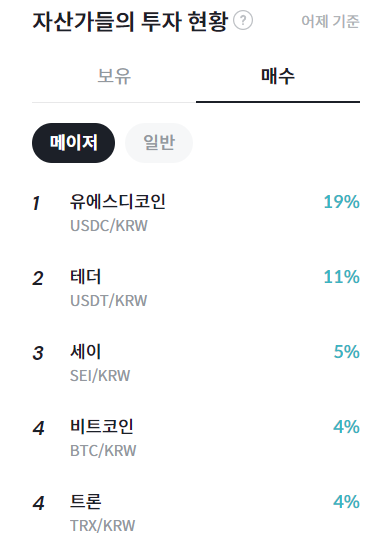The height and width of the screenshot is (550, 382).
Task: Click the USDT/KRW ticker label
Action: point(108,301)
